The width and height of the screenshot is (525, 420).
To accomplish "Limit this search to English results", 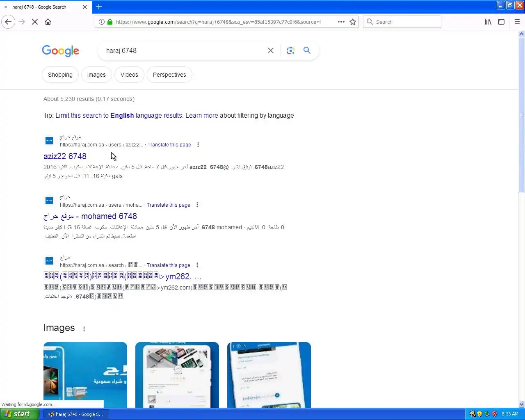I will [119, 116].
